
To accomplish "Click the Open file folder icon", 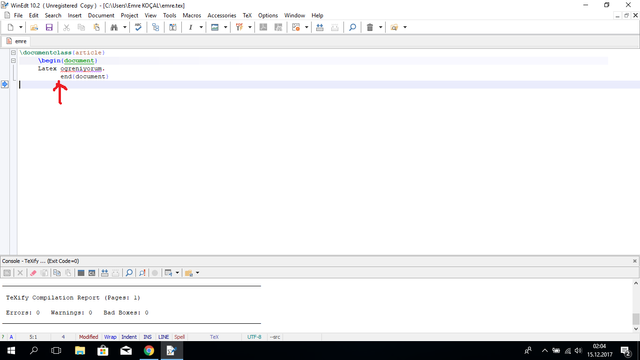I will click(x=34, y=27).
